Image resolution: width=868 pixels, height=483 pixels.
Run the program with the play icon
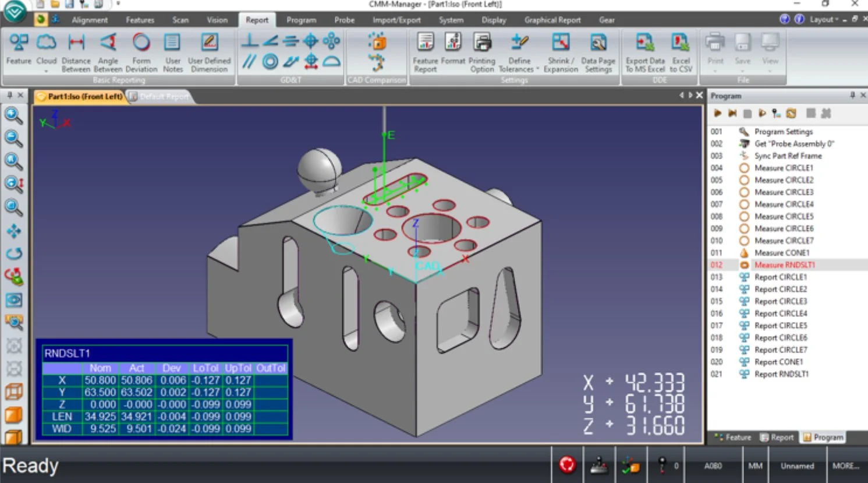[717, 114]
